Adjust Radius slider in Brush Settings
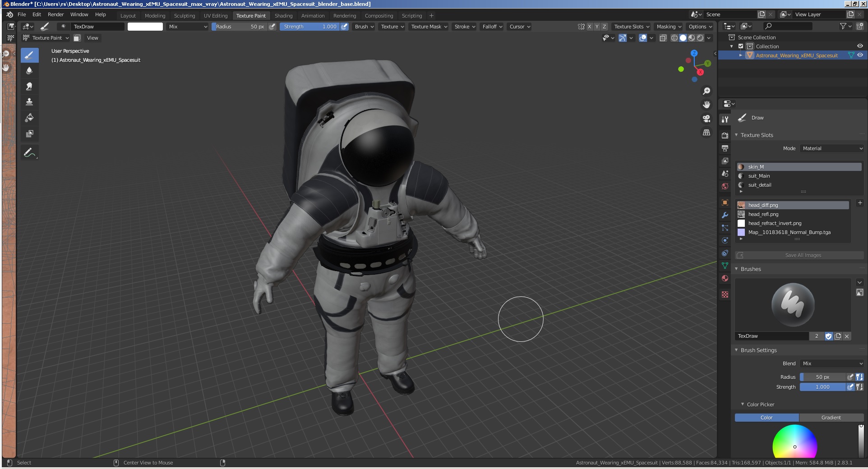Image resolution: width=868 pixels, height=469 pixels. pyautogui.click(x=822, y=377)
